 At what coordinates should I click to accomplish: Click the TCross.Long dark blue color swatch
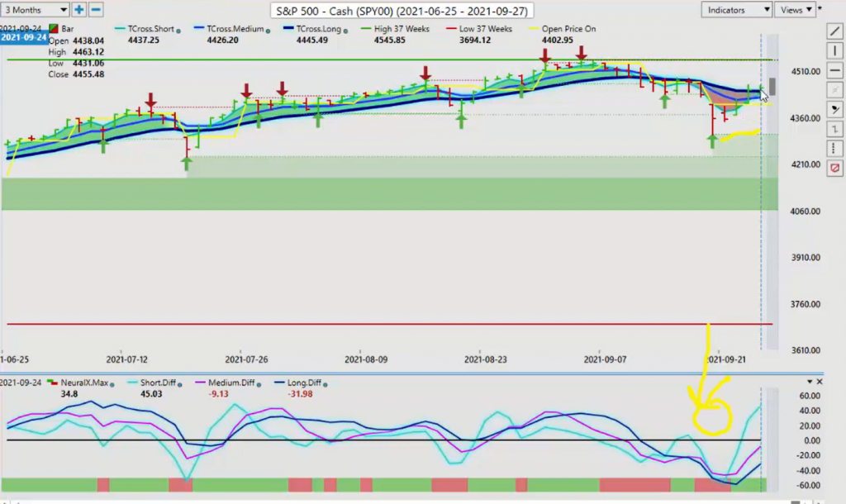[288, 29]
